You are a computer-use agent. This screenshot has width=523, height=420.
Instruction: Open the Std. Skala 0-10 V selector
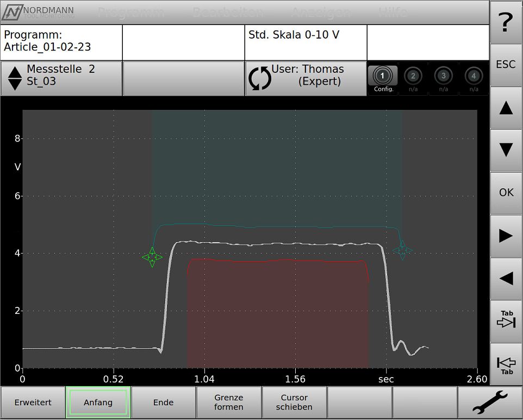point(306,42)
